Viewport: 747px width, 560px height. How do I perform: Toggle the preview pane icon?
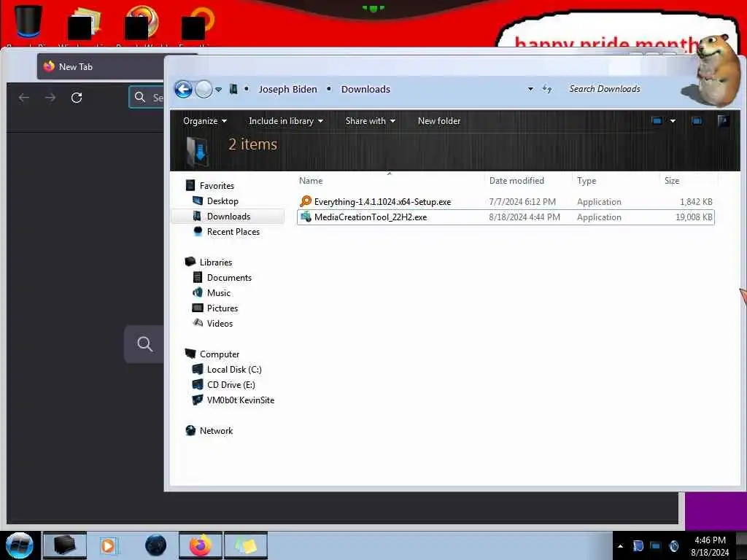pyautogui.click(x=697, y=121)
